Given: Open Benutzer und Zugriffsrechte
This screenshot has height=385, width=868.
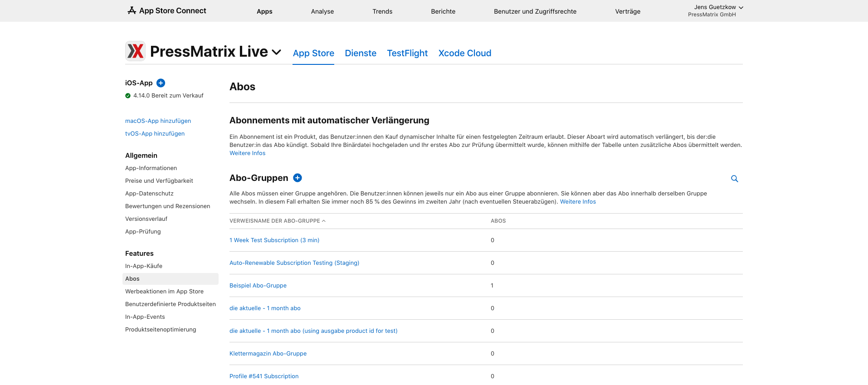Looking at the screenshot, I should point(535,11).
